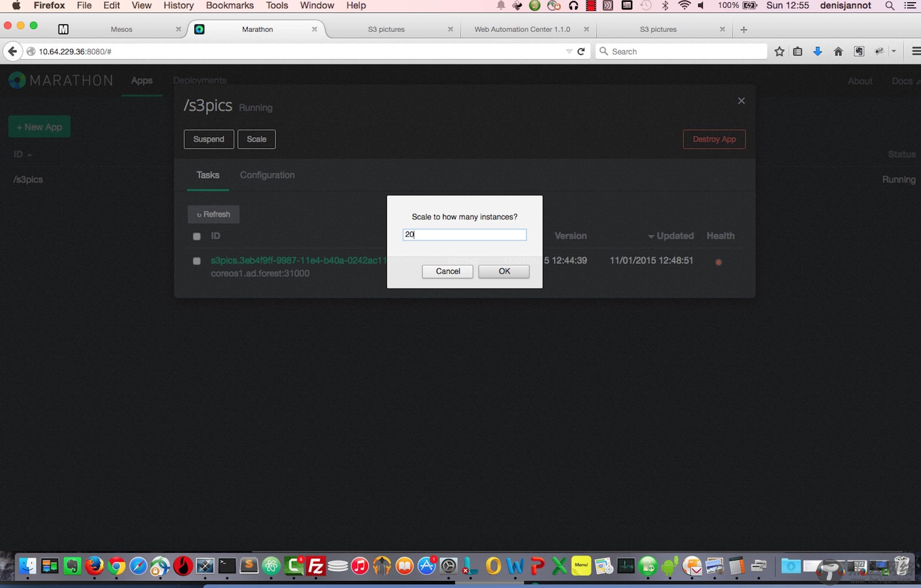Image resolution: width=921 pixels, height=588 pixels.
Task: Cancel the scale instances dialog
Action: 447,271
